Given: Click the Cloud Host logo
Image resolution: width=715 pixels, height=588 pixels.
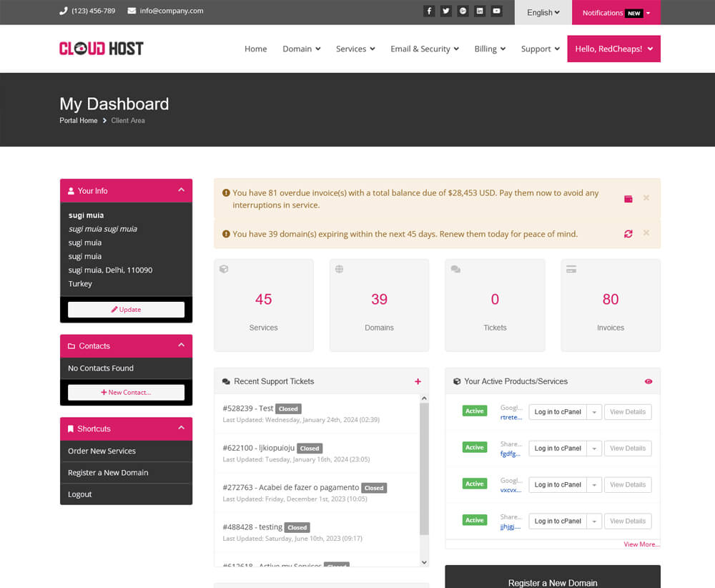Looking at the screenshot, I should coord(102,49).
